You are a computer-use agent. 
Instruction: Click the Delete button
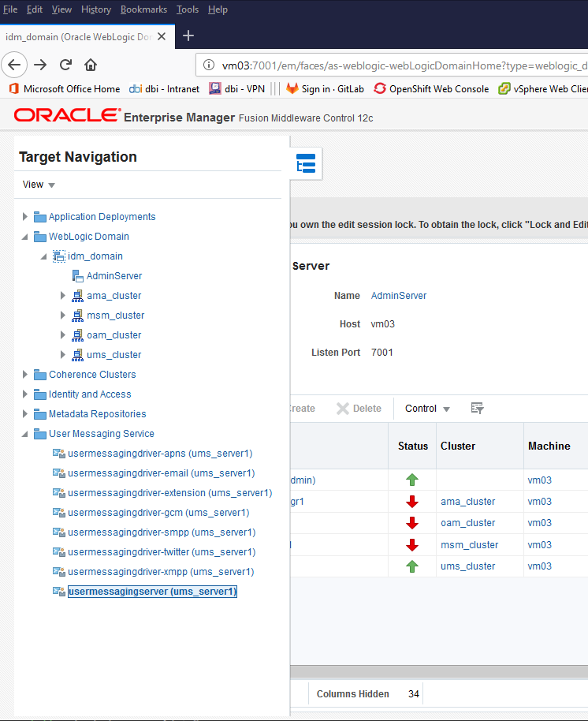click(x=359, y=409)
